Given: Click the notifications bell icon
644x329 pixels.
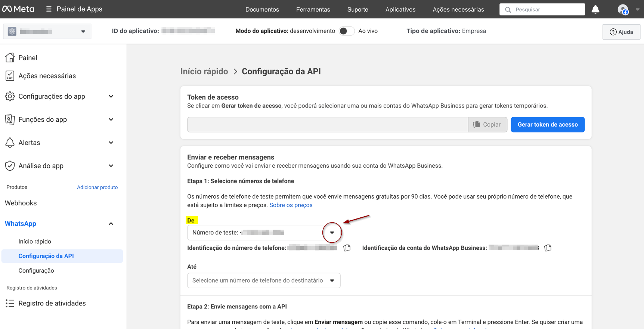Looking at the screenshot, I should tap(595, 9).
